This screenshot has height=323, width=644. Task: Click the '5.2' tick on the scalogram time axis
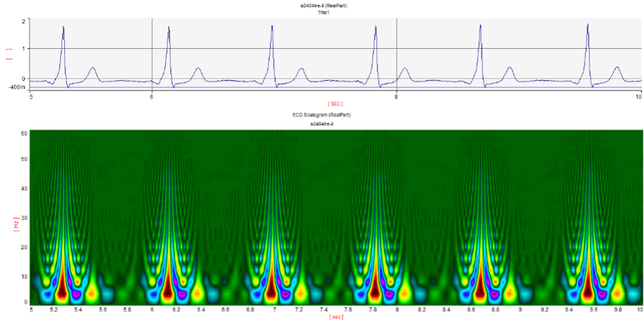54,311
